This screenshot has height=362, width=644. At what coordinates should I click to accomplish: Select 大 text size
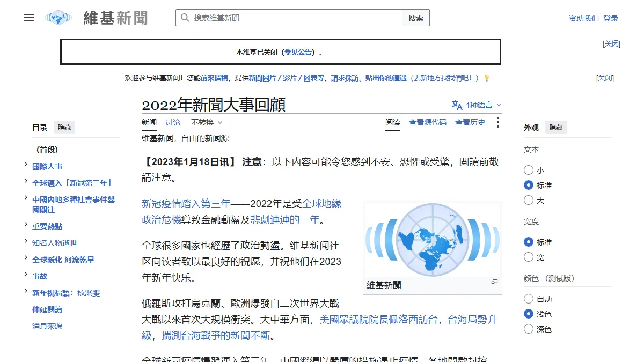pyautogui.click(x=529, y=200)
